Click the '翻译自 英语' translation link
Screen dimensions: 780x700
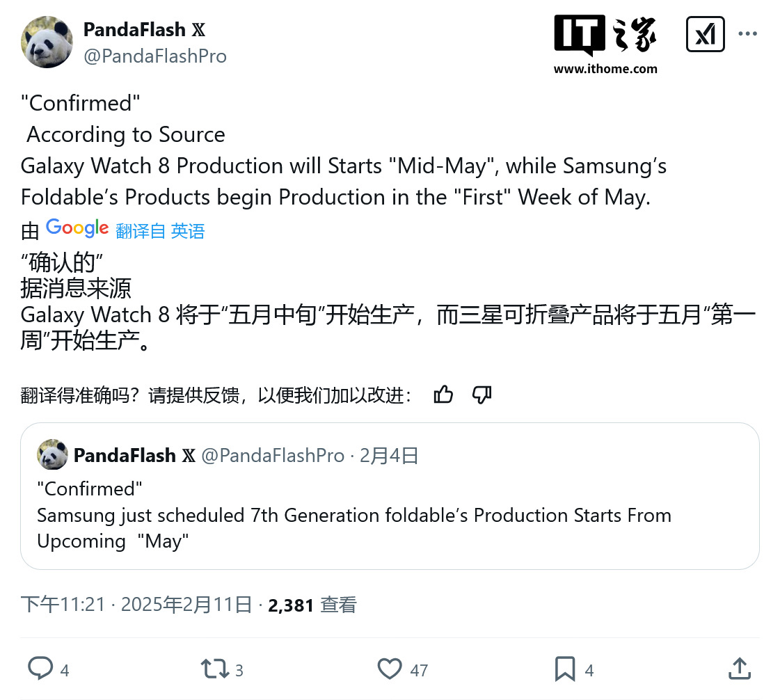[160, 231]
